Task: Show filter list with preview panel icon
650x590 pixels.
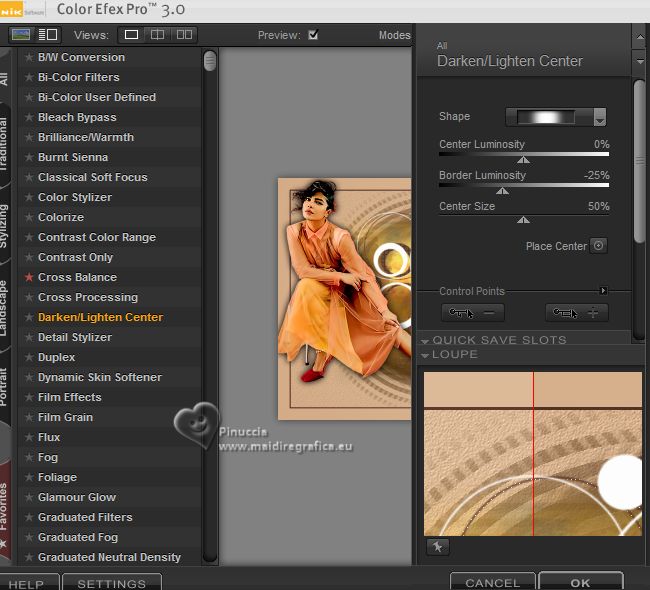Action: click(47, 35)
